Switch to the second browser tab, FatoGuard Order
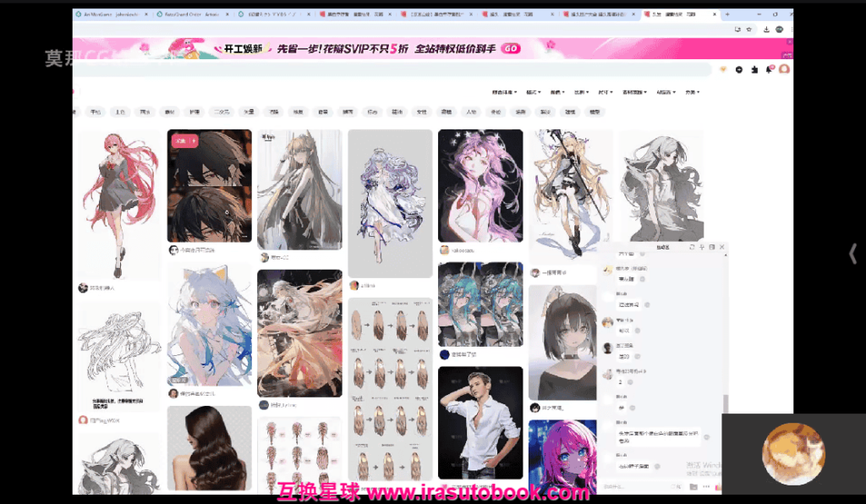Screen dimensions: 866x504 (x=192, y=14)
